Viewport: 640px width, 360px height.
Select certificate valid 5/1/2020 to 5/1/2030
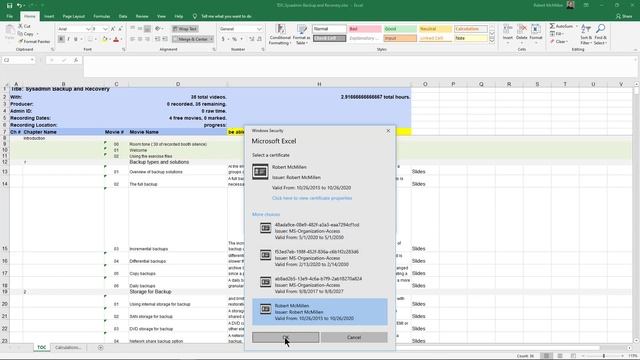coord(320,231)
